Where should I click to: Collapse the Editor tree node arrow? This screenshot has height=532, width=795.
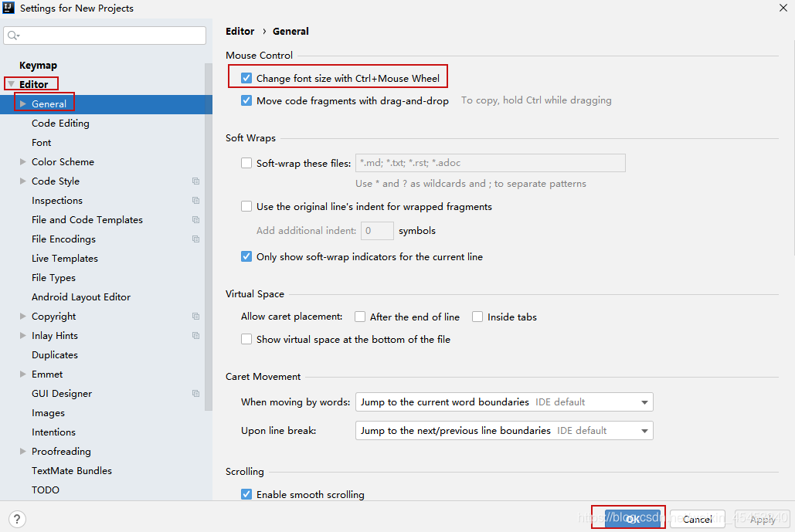(x=11, y=84)
